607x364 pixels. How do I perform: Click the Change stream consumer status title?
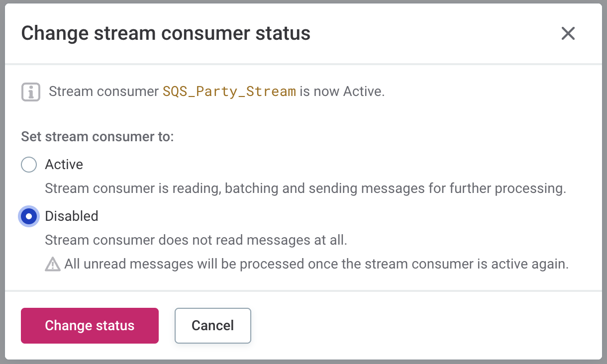coord(166,33)
